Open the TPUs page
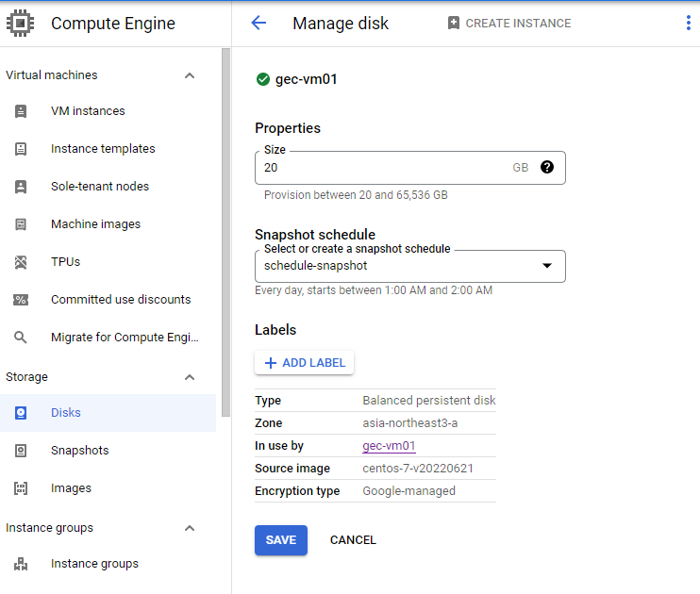 click(x=108, y=262)
